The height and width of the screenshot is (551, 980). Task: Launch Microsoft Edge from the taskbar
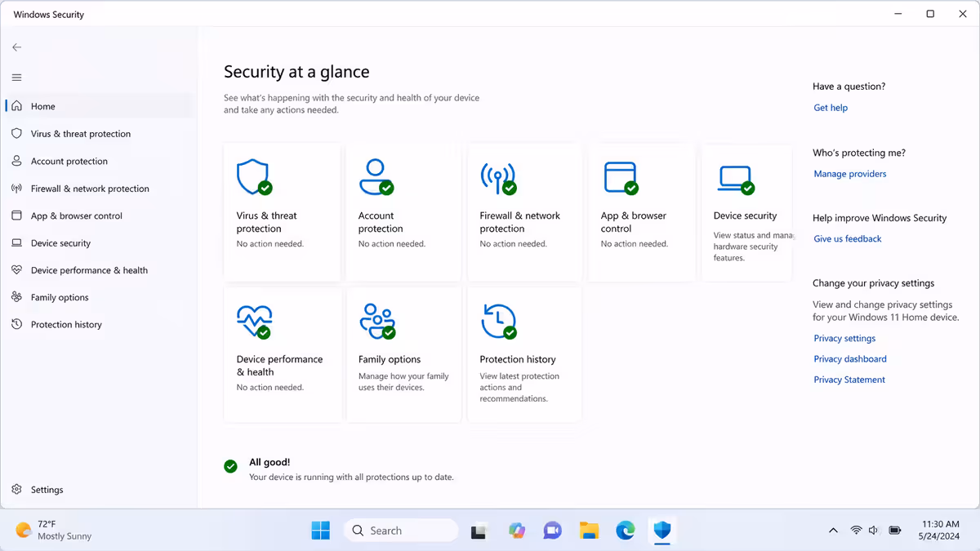(x=626, y=531)
